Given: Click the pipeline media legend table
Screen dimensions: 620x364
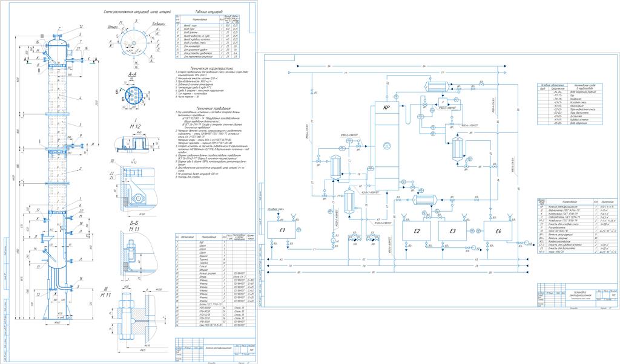Looking at the screenshot, I should (x=570, y=104).
